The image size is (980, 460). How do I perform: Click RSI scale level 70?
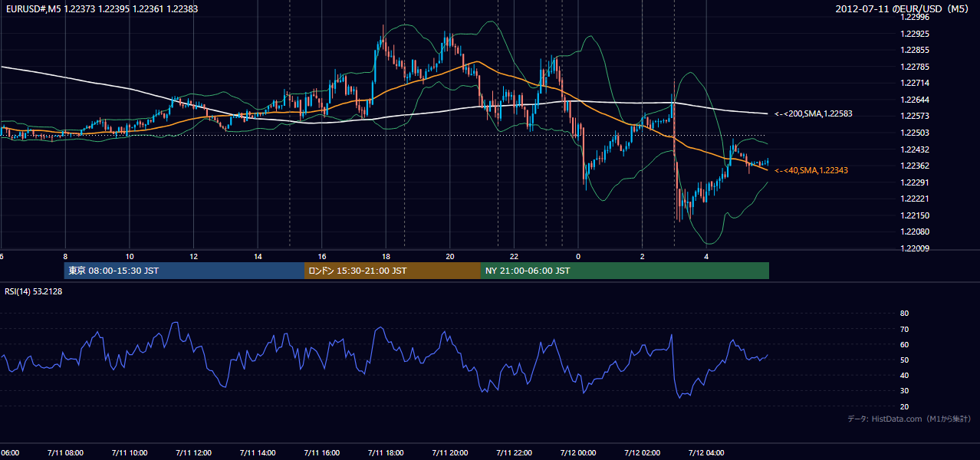pyautogui.click(x=904, y=329)
